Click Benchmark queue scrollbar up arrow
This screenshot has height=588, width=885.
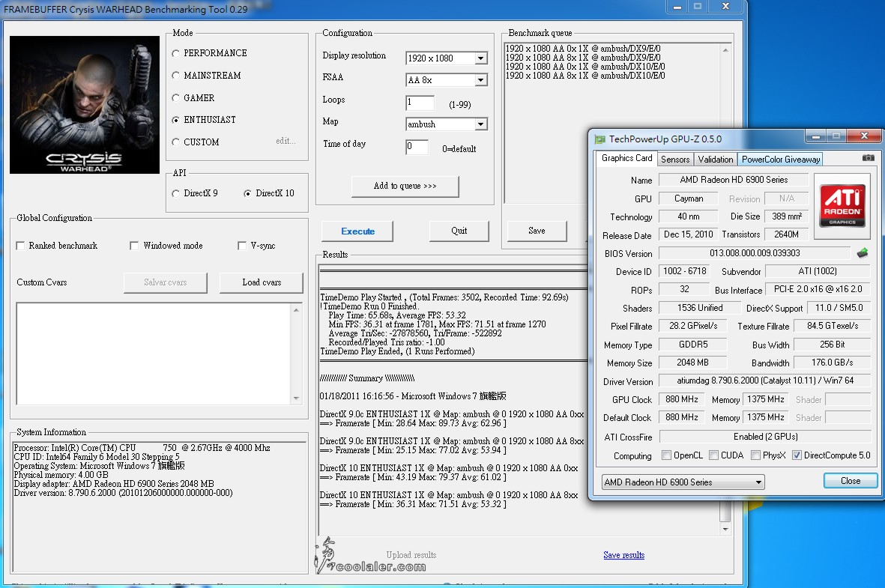(725, 50)
